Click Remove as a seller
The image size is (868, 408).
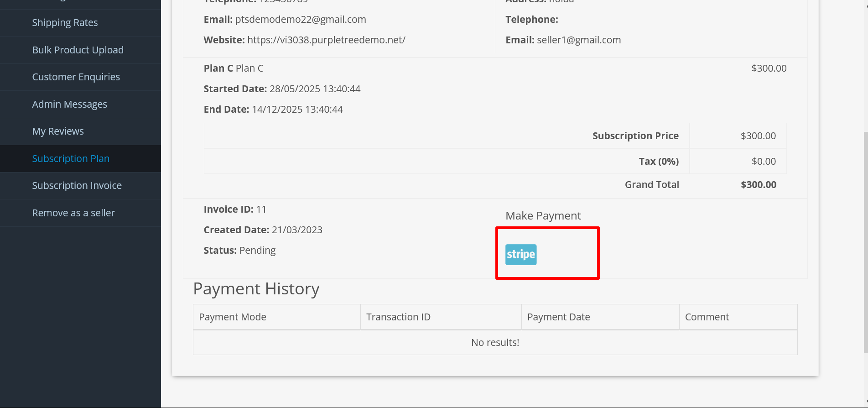tap(73, 213)
